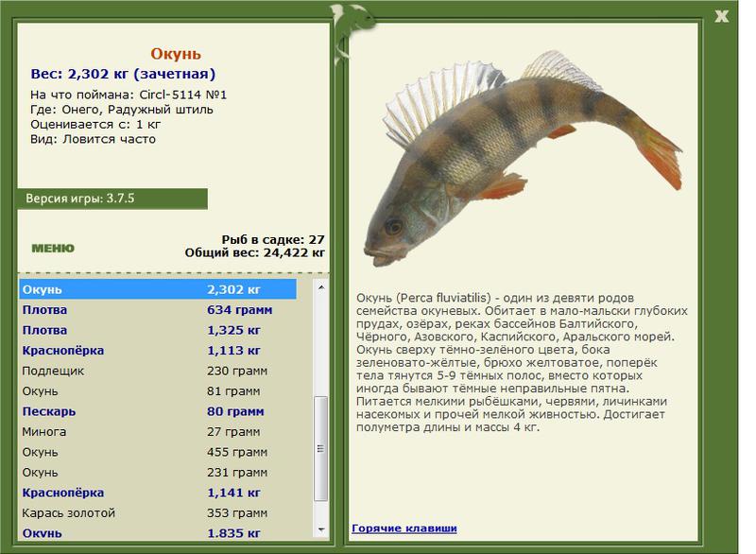Select the Окунь 2,302 кг entry

[158, 289]
